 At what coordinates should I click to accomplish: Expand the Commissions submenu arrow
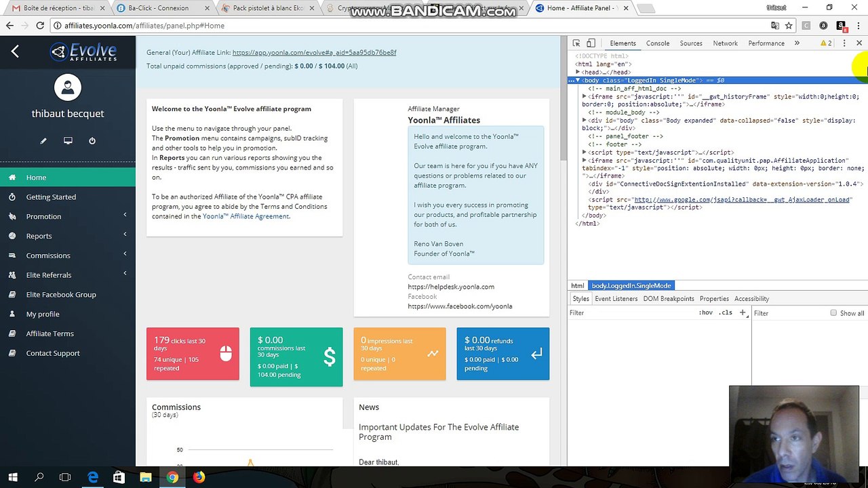tap(125, 255)
